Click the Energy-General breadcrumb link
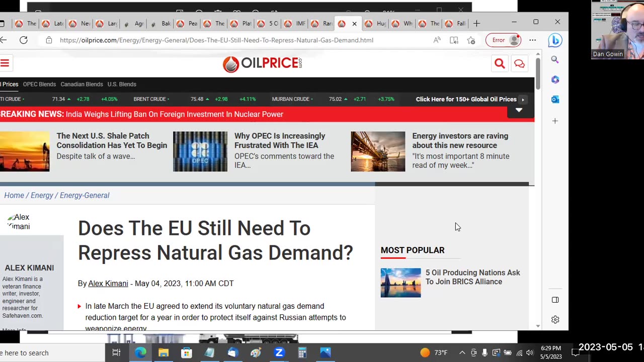Screen dimensions: 644x362 pyautogui.click(x=85, y=195)
